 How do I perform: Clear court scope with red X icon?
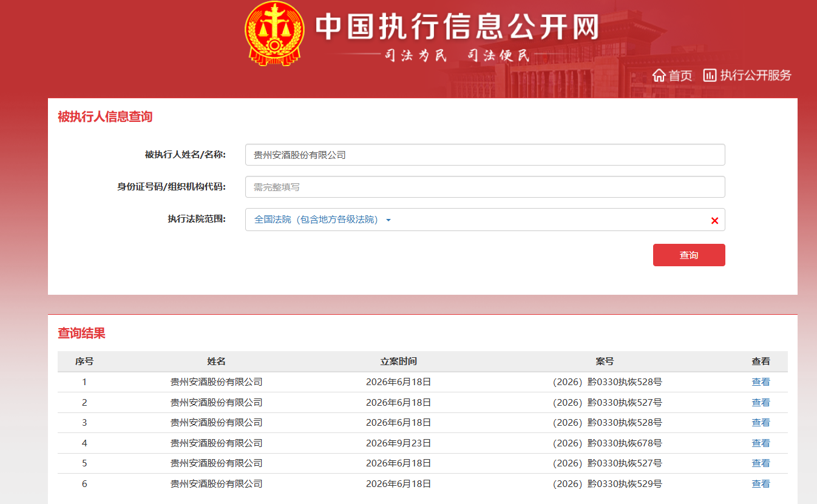tap(714, 221)
